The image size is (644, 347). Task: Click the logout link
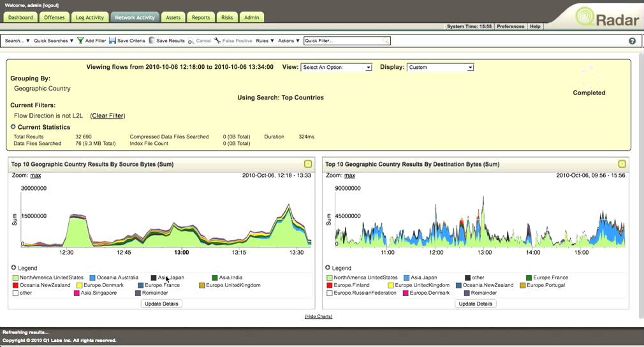[50, 5]
